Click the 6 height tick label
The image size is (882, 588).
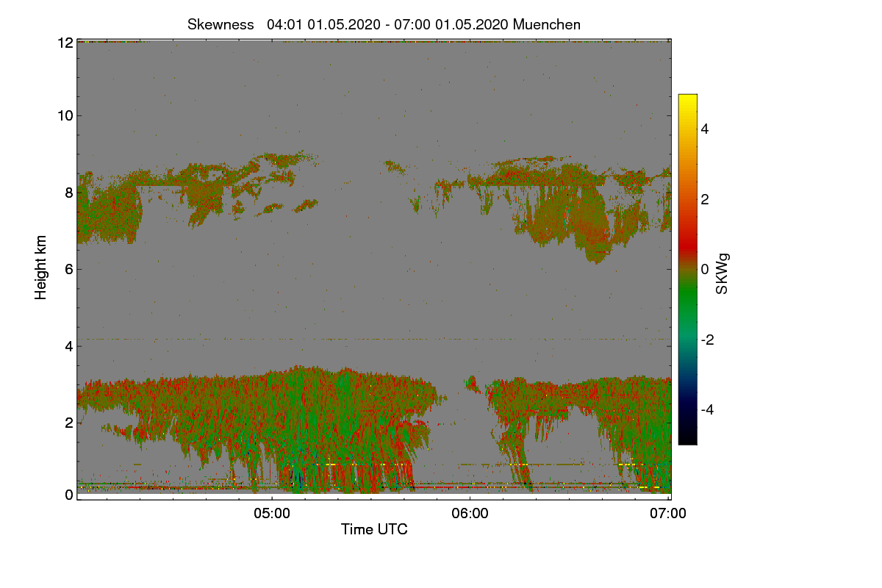69,269
